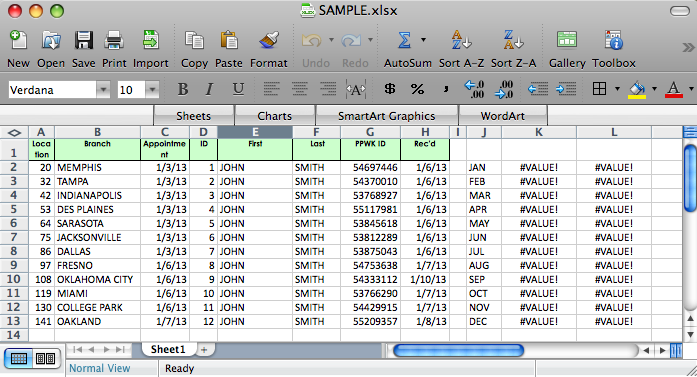Open the Borders dropdown arrow
Viewport: 697px width, 377px height.
[x=617, y=89]
